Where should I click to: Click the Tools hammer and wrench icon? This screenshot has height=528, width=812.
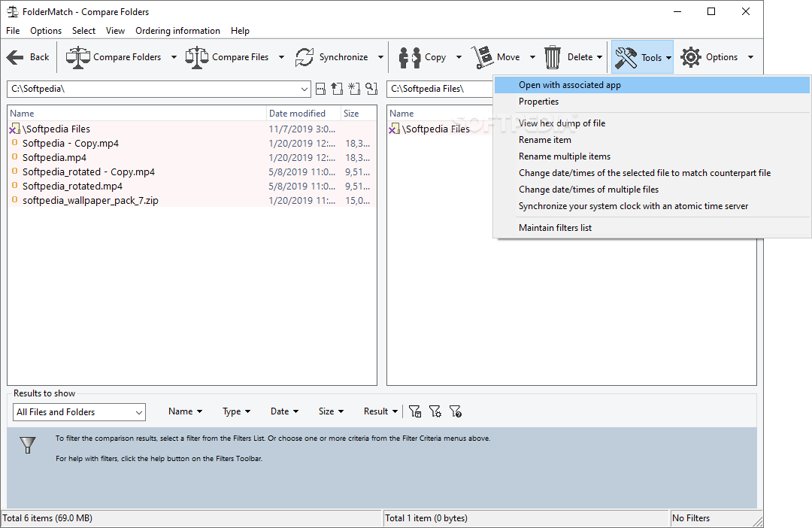(626, 57)
